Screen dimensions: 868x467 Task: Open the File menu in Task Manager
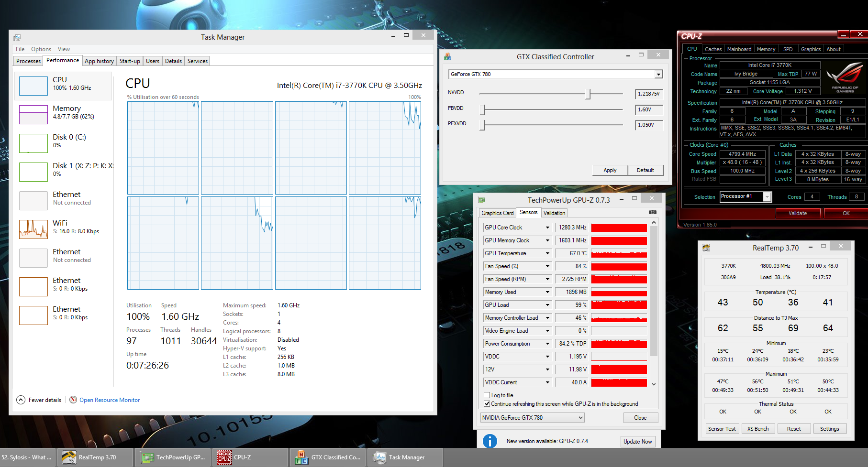[x=20, y=49]
